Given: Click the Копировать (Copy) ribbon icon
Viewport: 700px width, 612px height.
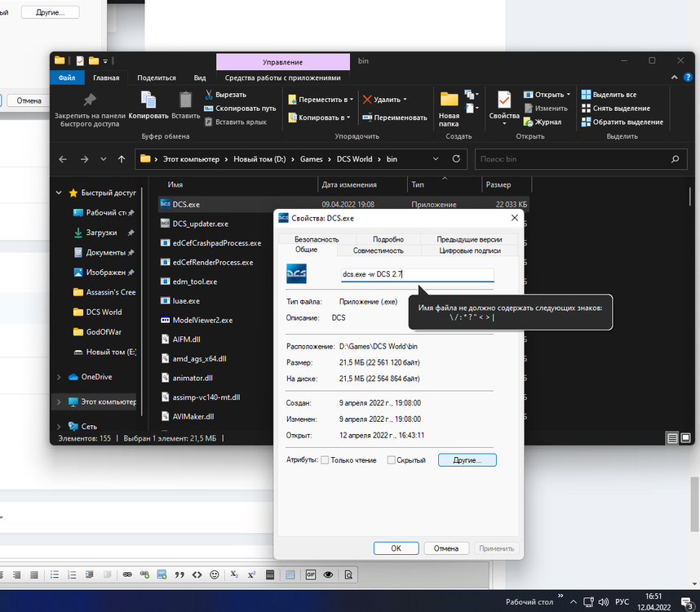Looking at the screenshot, I should point(148,100).
